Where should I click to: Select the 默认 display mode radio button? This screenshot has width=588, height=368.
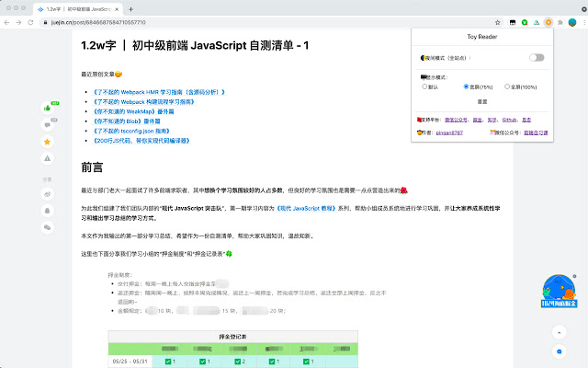click(423, 86)
